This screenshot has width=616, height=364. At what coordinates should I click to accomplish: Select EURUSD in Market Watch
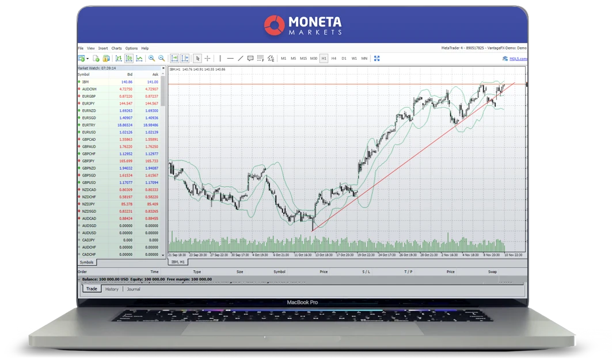(89, 132)
